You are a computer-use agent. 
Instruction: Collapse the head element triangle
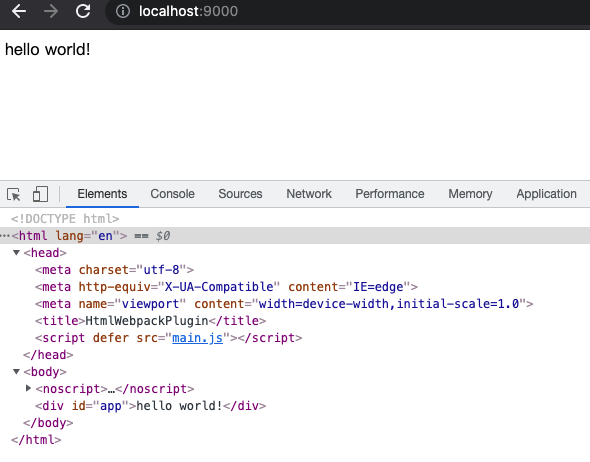tap(17, 253)
